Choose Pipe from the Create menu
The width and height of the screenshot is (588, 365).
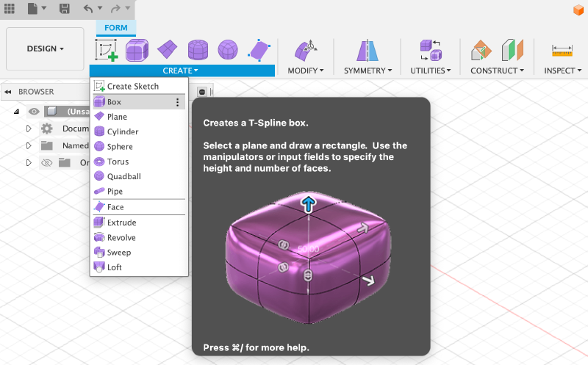139,192
